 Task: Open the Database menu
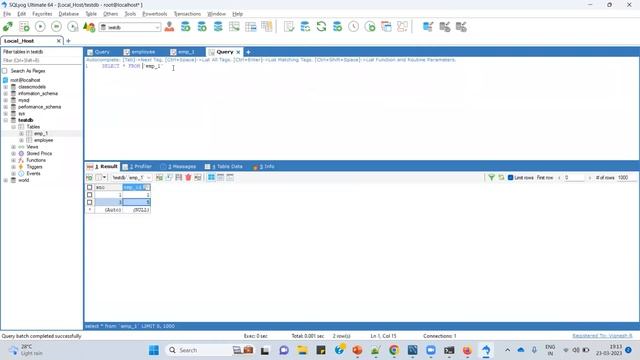(x=69, y=14)
